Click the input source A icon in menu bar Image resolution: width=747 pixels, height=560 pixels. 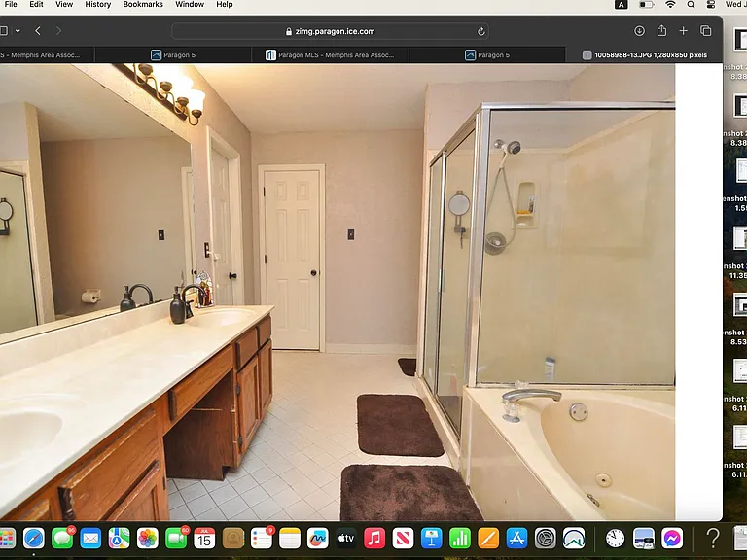point(622,4)
